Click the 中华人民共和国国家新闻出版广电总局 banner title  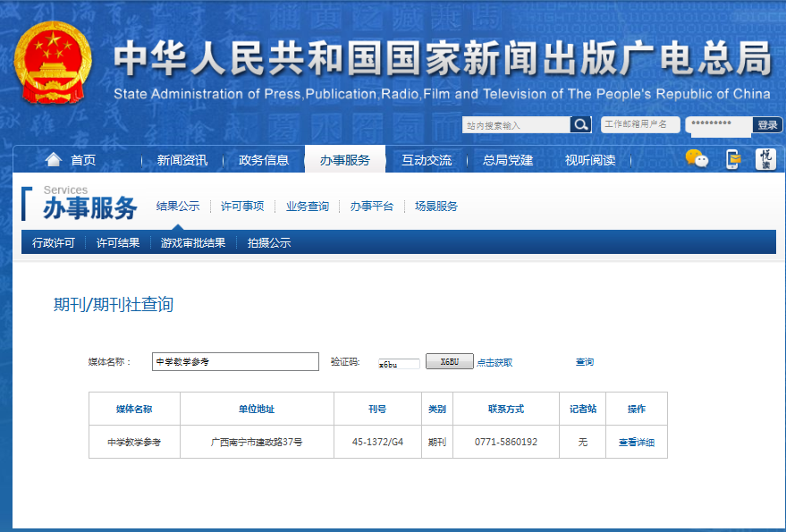point(443,59)
